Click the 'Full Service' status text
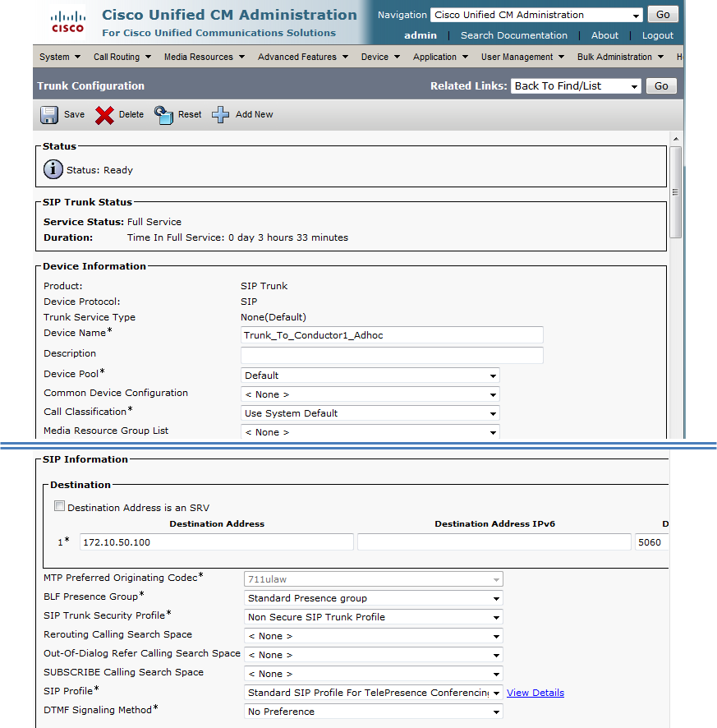Viewport: 717px width, 728px height. pyautogui.click(x=154, y=222)
